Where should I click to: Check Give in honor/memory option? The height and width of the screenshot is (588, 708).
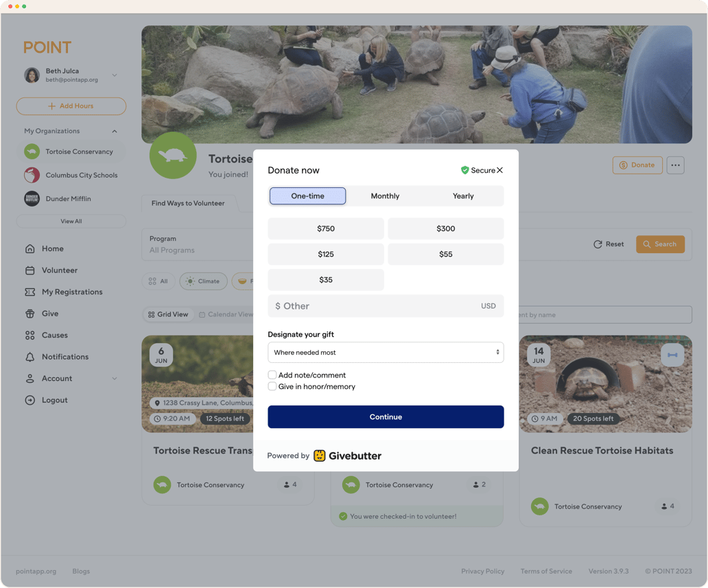point(272,387)
